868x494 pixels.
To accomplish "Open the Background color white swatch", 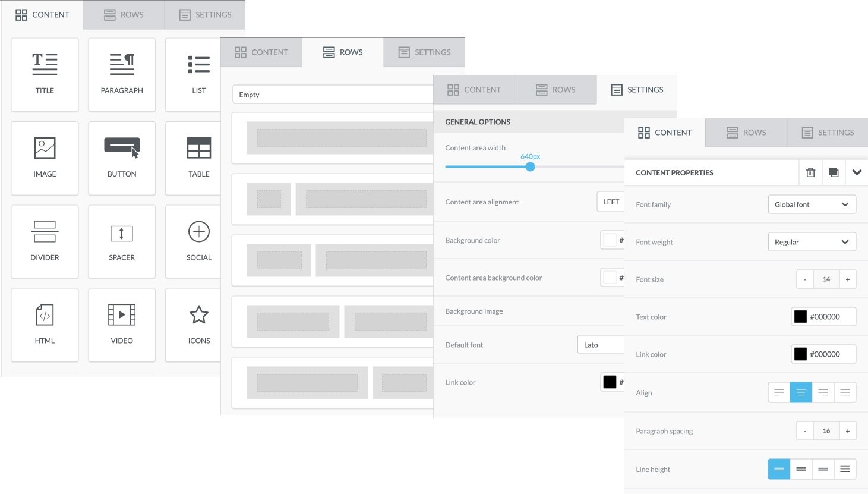I will tap(610, 240).
